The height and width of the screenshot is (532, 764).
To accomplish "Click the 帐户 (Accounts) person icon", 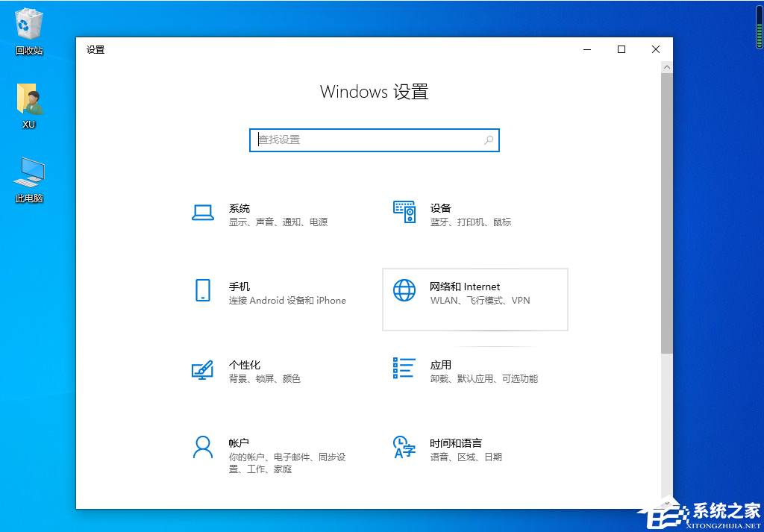I will pyautogui.click(x=203, y=447).
